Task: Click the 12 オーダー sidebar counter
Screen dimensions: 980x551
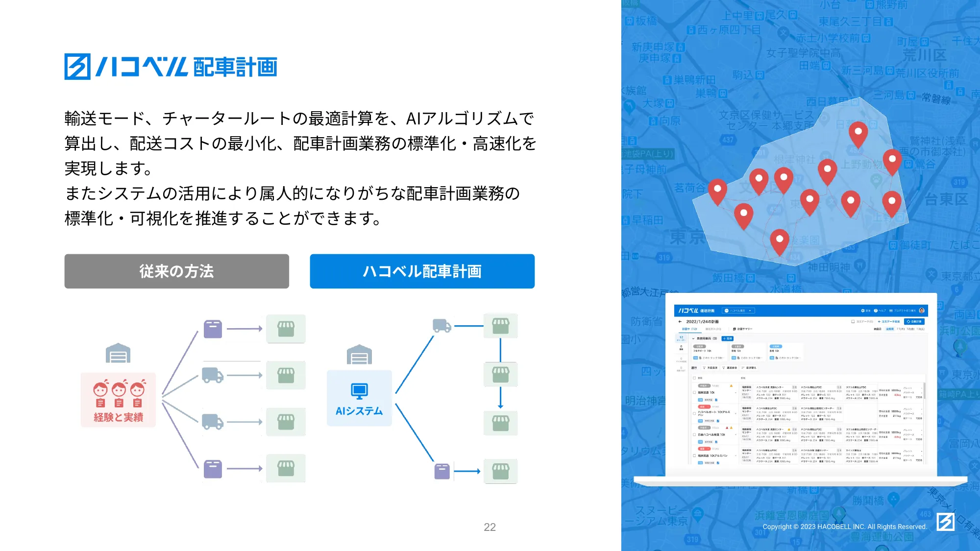Action: (x=681, y=338)
